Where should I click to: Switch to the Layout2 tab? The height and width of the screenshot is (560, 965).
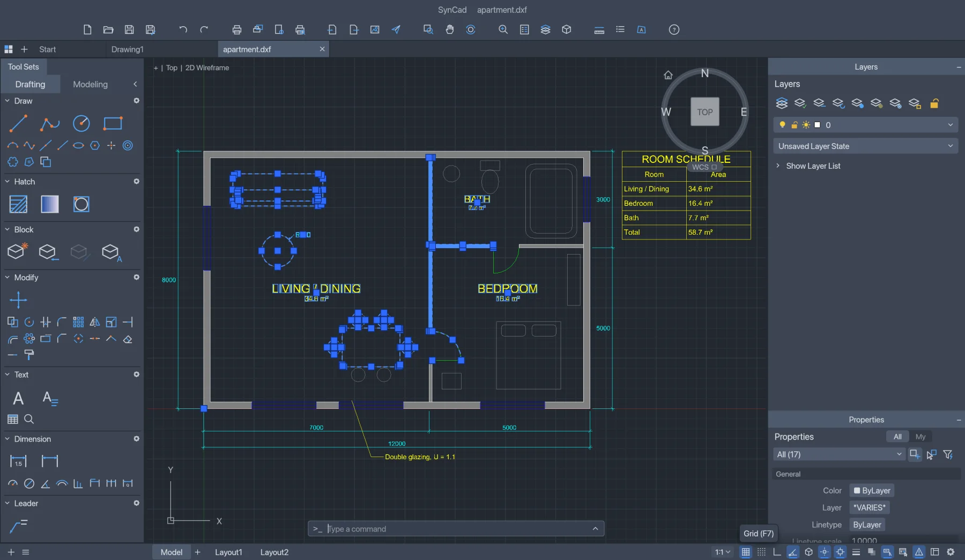point(274,552)
